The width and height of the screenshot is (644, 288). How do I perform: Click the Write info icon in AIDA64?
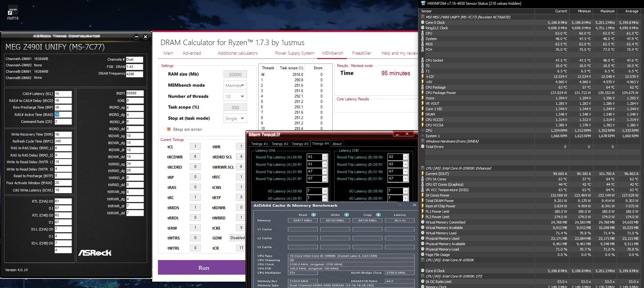[346, 215]
